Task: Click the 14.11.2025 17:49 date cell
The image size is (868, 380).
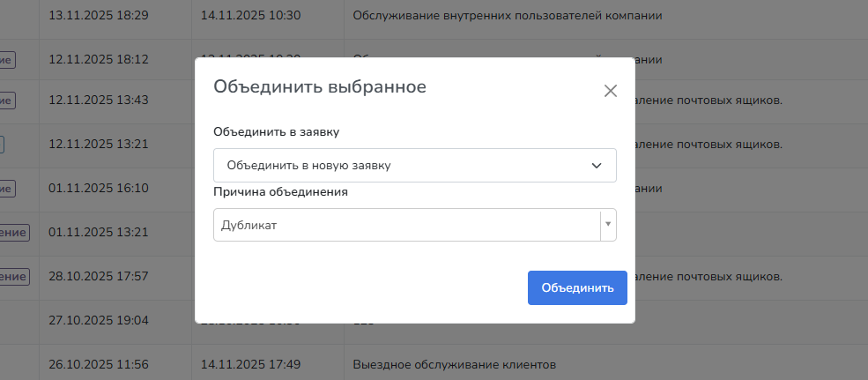Action: [x=251, y=364]
